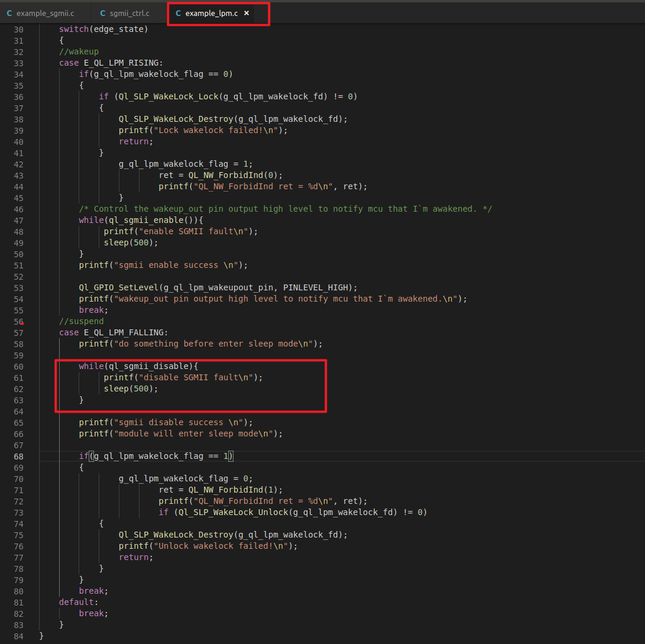The image size is (645, 644).
Task: Click the "sgmii disable success" printf line
Action: pyautogui.click(x=166, y=422)
